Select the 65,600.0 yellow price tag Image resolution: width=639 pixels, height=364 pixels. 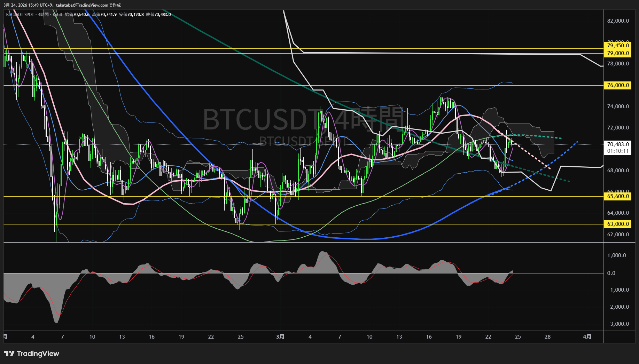pyautogui.click(x=617, y=196)
